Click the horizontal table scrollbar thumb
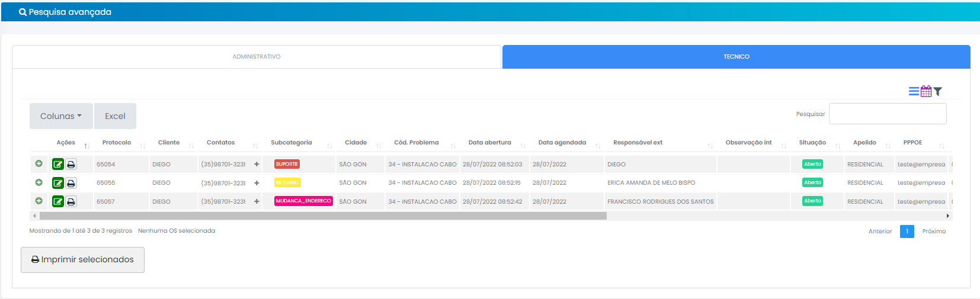 click(x=323, y=216)
